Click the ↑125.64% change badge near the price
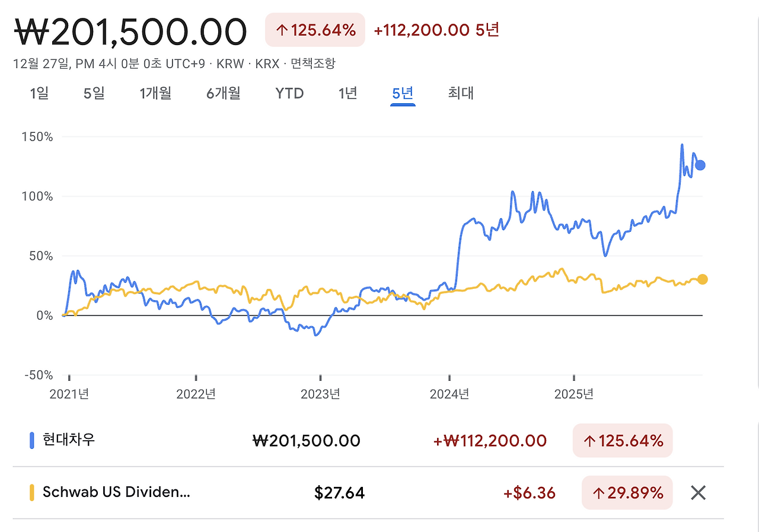This screenshot has width=759, height=532. (315, 30)
